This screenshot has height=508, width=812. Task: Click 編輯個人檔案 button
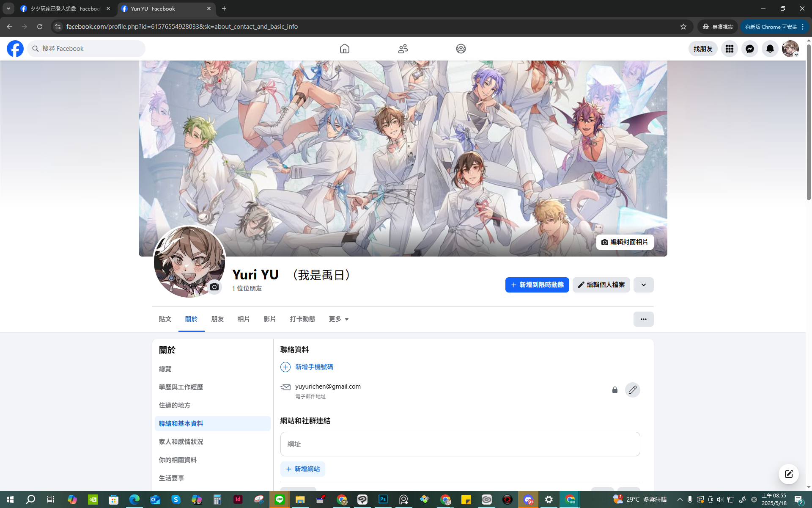(601, 285)
